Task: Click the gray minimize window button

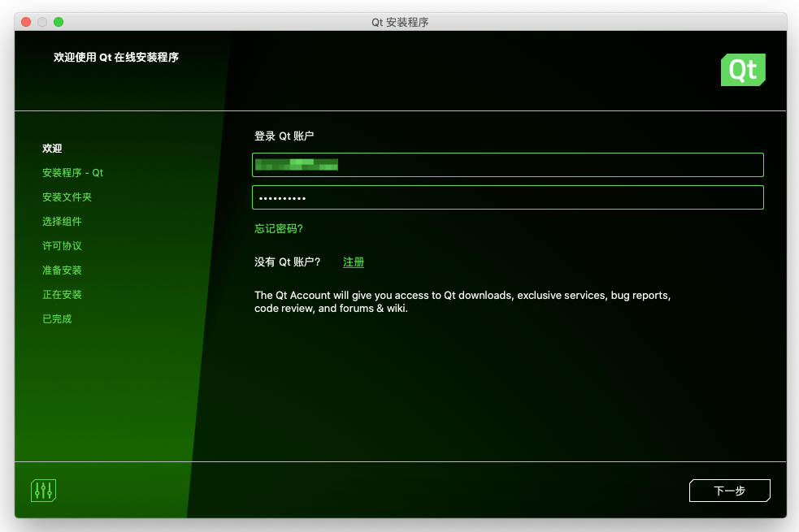Action: click(x=42, y=22)
